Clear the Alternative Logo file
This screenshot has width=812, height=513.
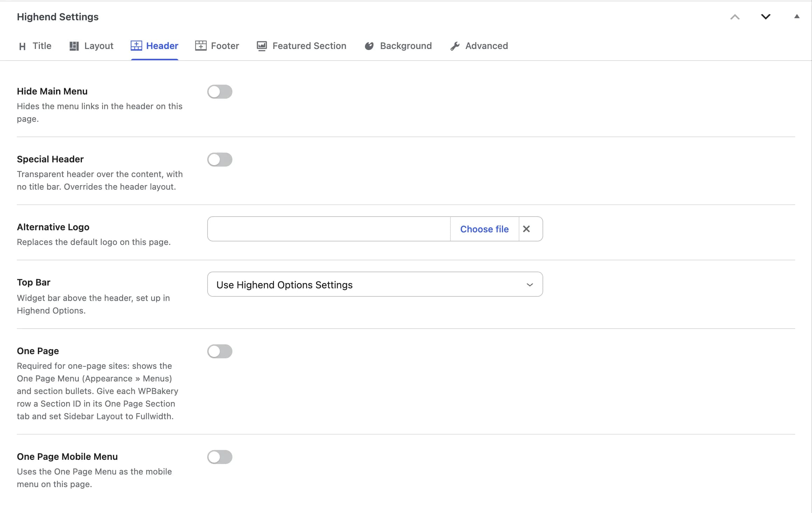click(x=526, y=229)
